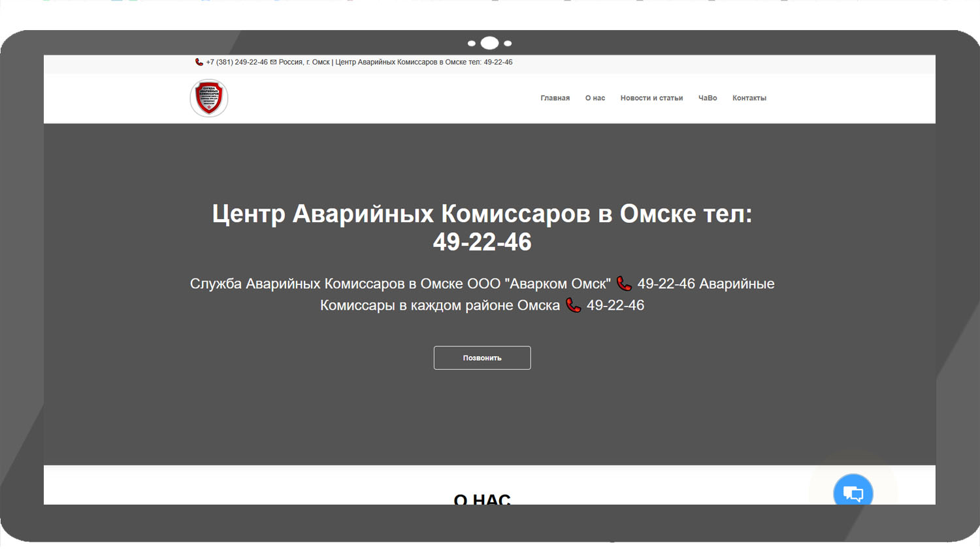Click the Россия, г. Омск address text
The width and height of the screenshot is (980, 551).
pyautogui.click(x=304, y=62)
